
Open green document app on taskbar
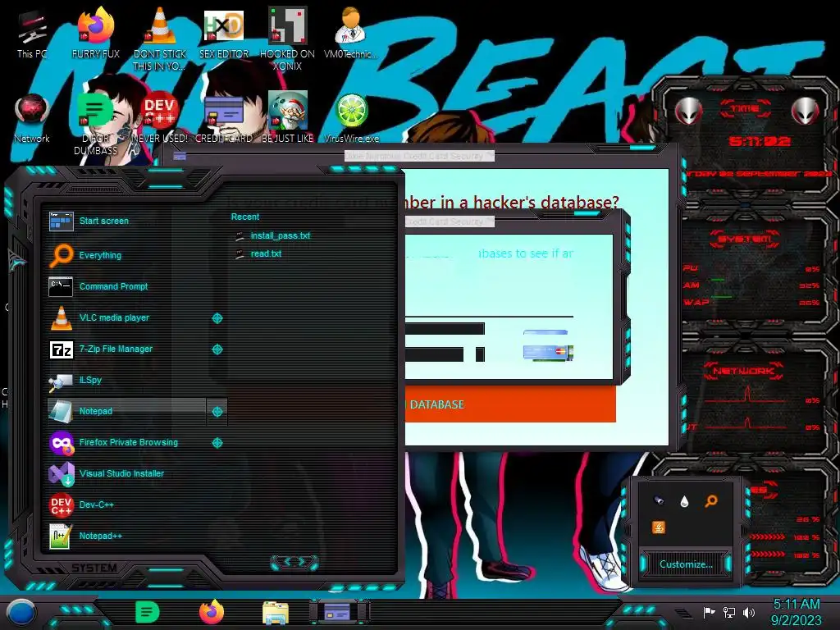(x=148, y=612)
